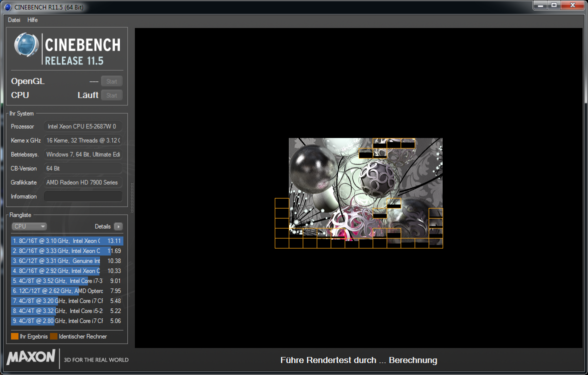Click the panel splitter grip handle
Viewport: 588px width, 375px height.
131,198
